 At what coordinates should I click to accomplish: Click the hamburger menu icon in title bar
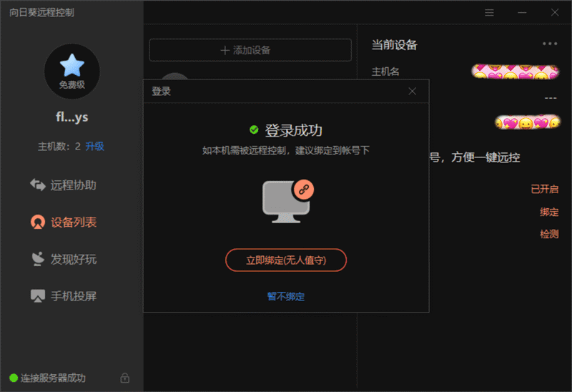[489, 13]
